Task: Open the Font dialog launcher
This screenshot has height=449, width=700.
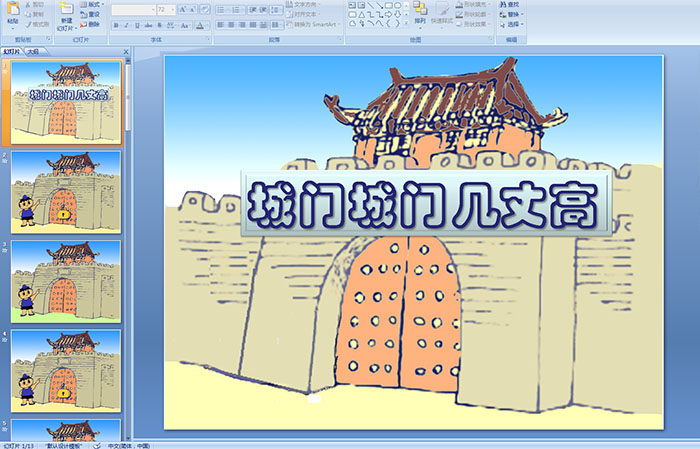Action: tap(208, 40)
